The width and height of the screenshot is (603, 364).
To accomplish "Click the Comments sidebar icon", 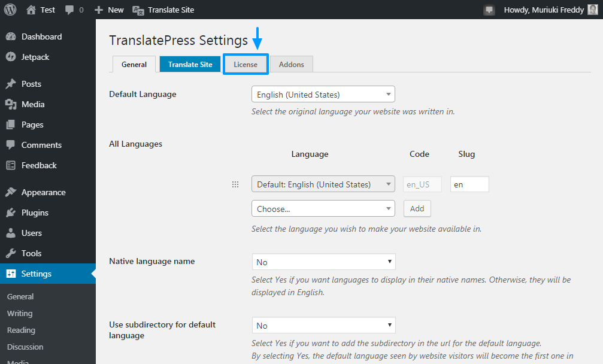I will click(x=11, y=145).
